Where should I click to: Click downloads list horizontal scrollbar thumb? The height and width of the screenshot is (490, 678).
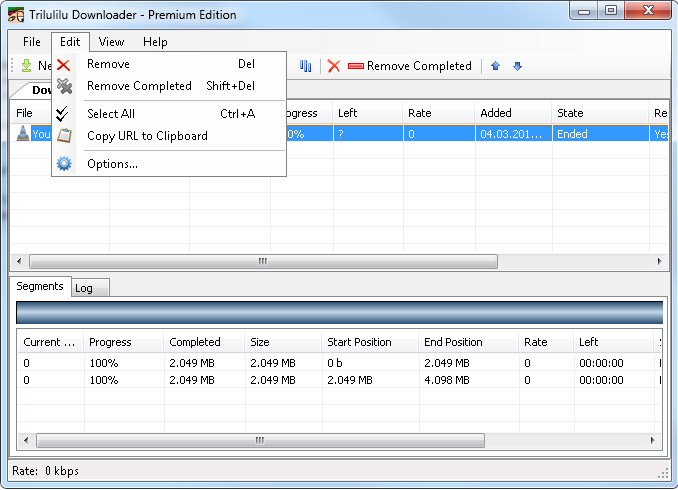pyautogui.click(x=263, y=261)
